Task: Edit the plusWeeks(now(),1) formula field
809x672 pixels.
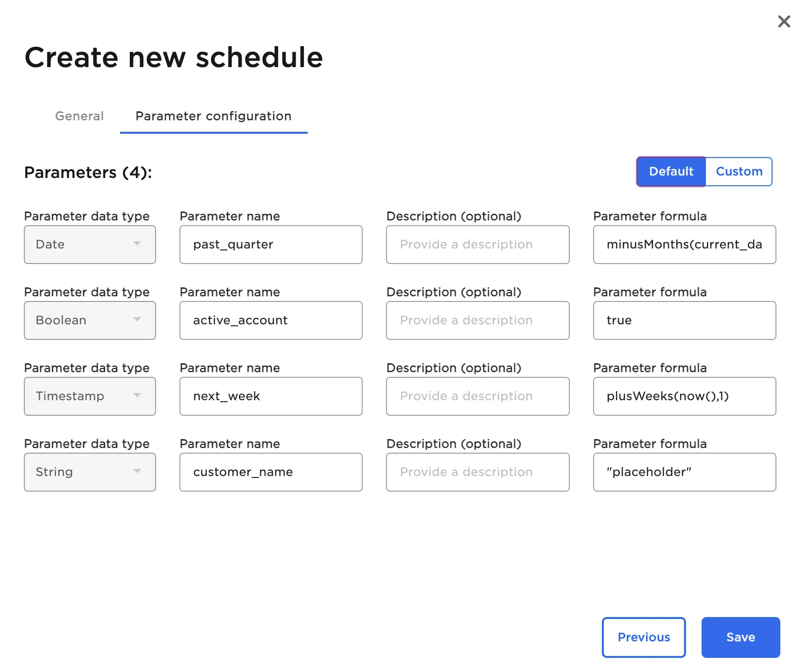Action: coord(684,396)
